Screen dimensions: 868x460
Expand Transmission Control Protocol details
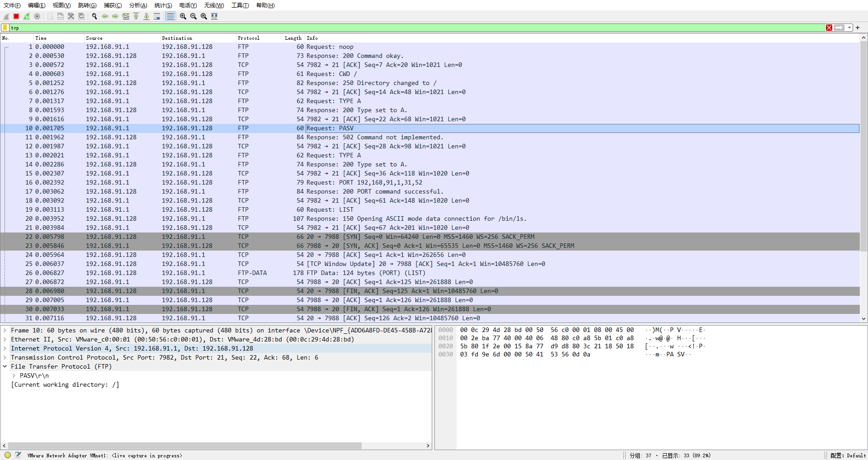pos(5,357)
